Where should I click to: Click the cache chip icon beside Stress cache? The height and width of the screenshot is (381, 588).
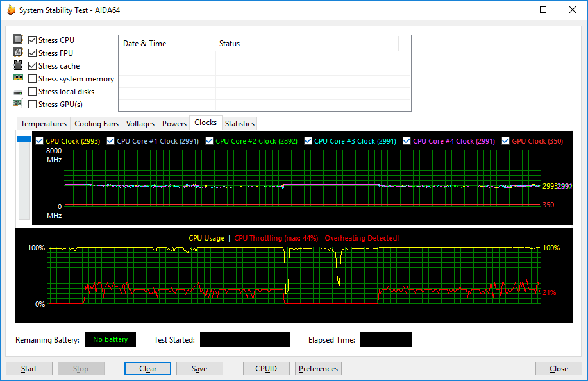[18, 65]
